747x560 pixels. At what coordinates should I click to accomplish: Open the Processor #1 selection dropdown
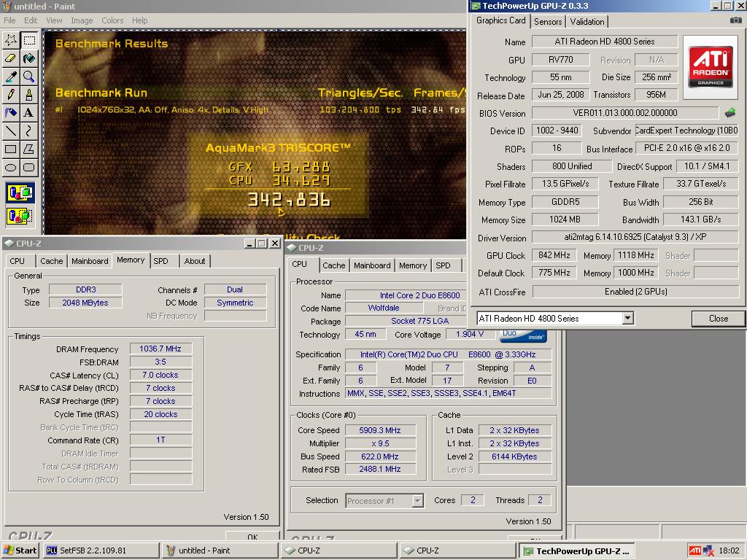click(x=417, y=500)
